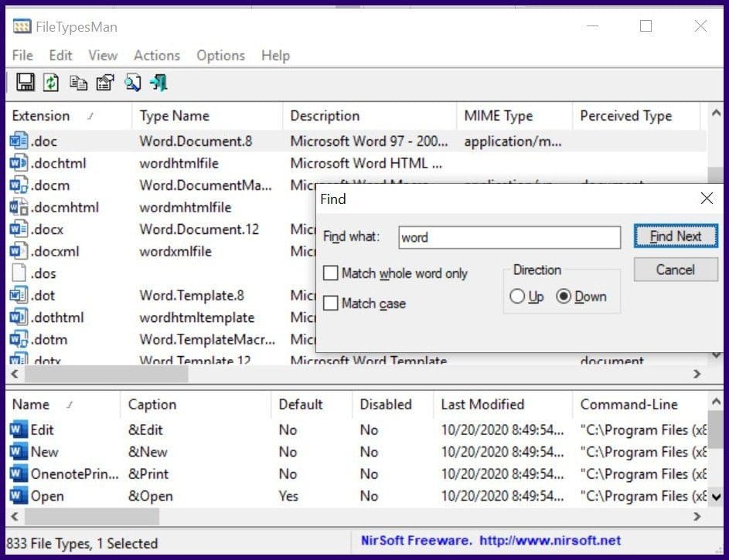
Task: Open the Actions menu
Action: point(157,56)
